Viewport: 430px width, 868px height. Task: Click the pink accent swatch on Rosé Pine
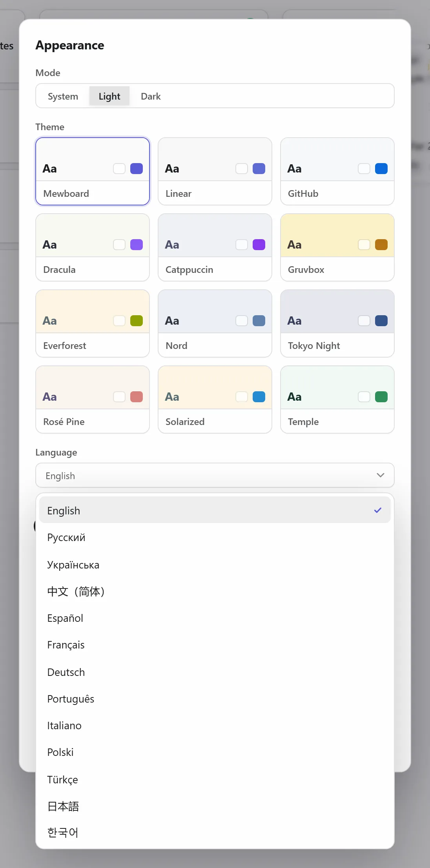pos(137,397)
